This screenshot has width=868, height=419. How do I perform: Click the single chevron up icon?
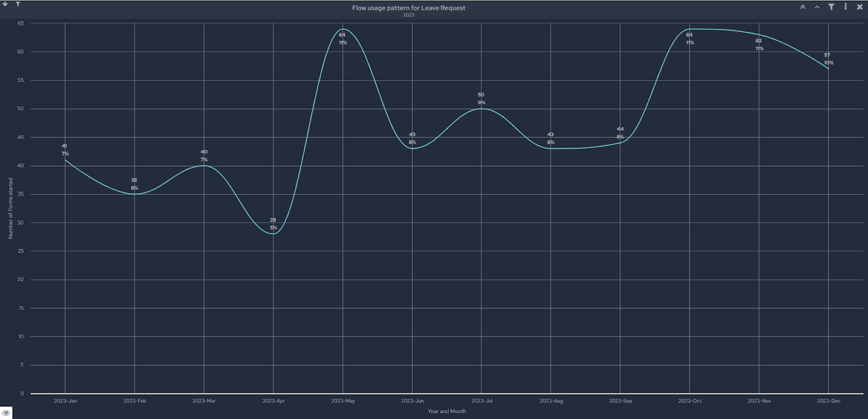click(817, 7)
